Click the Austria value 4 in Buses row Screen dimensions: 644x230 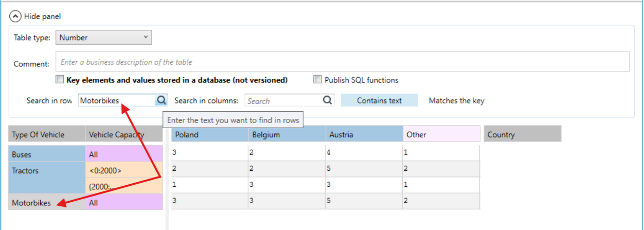(364, 153)
